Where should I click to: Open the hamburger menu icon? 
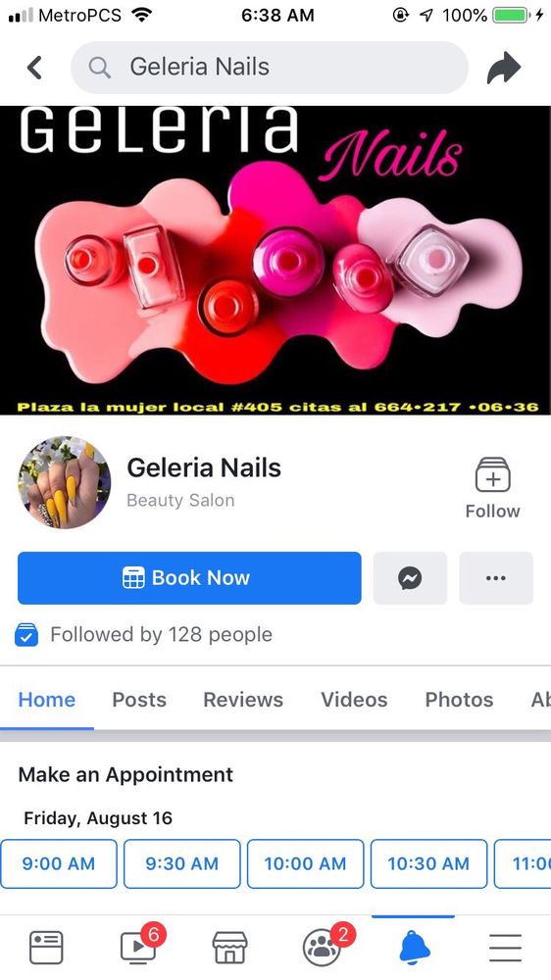[x=505, y=948]
